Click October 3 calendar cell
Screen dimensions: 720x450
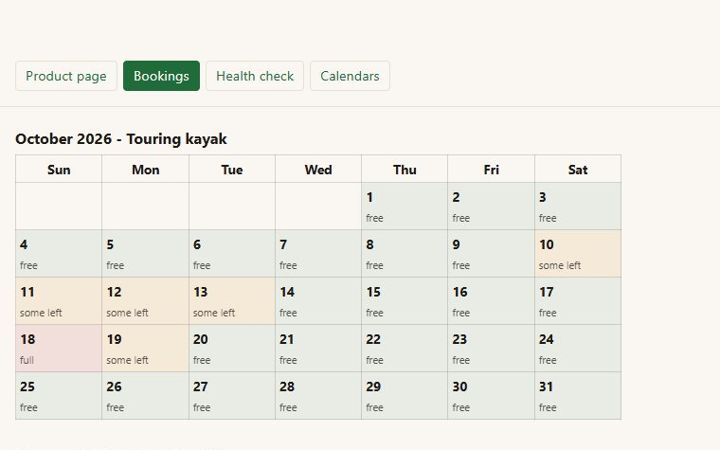578,206
